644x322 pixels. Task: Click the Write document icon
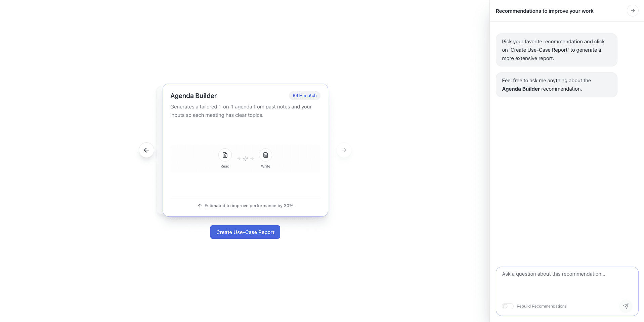266,155
